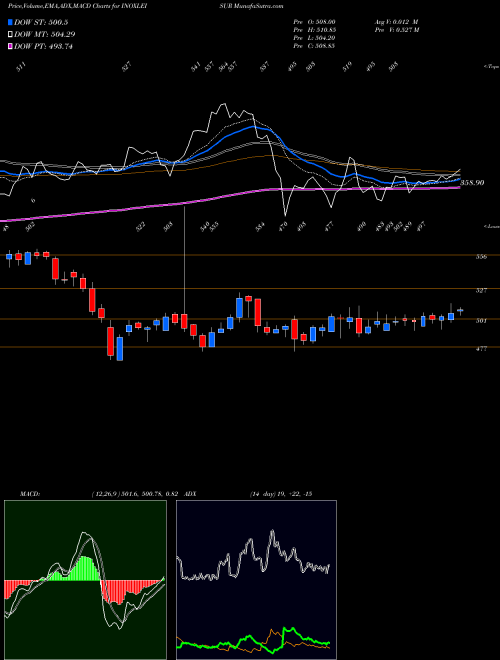This screenshot has width=500, height=660.
Task: Click the magenta DOW PT legend swatch
Action: point(10,46)
